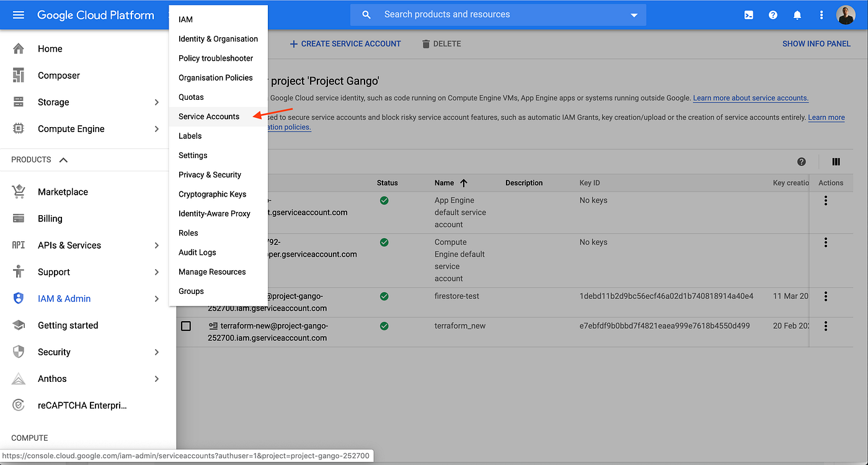Open GCP notifications bell
The width and height of the screenshot is (868, 465).
797,14
